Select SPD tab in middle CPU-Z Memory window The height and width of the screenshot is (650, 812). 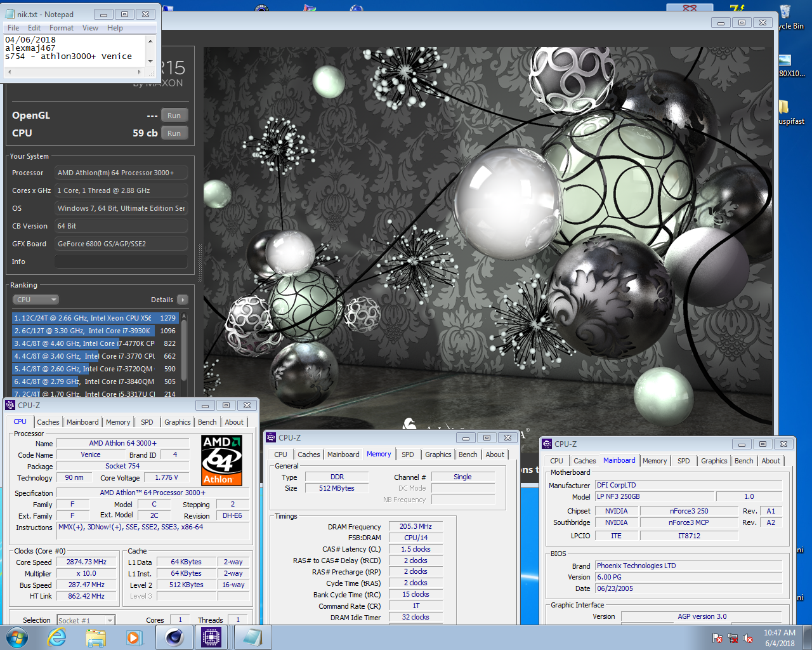point(408,454)
